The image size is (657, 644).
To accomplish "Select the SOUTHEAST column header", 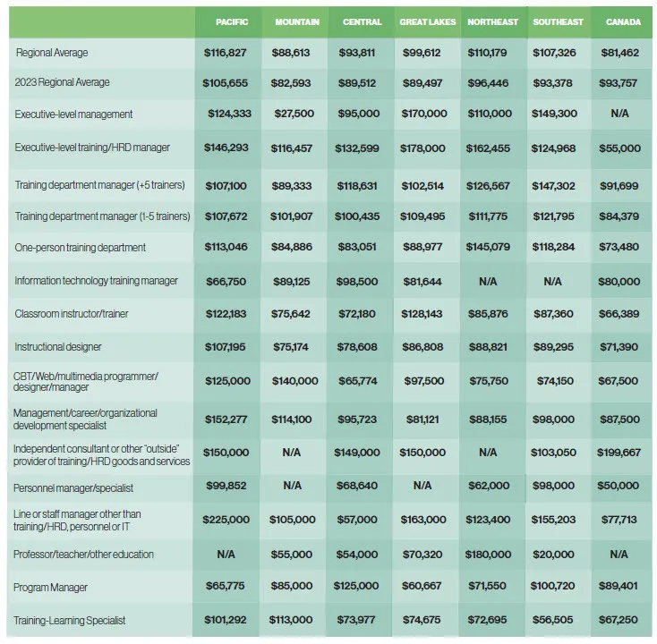I will pyautogui.click(x=558, y=22).
